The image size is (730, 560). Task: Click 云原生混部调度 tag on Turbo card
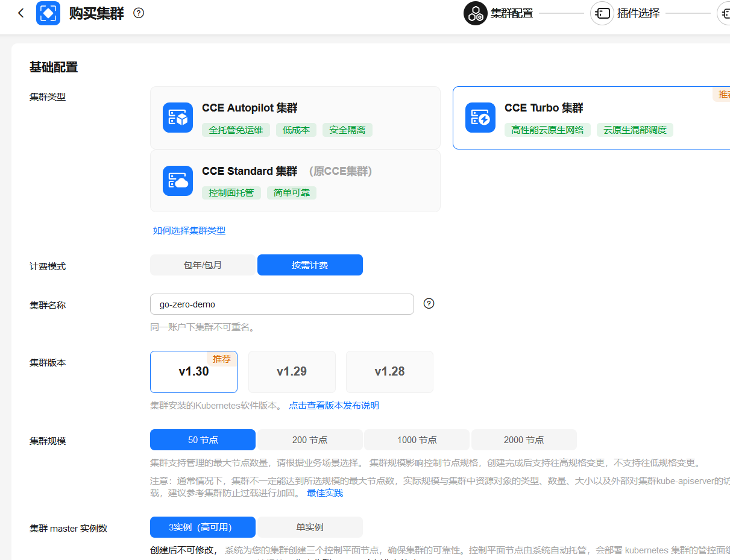click(635, 130)
